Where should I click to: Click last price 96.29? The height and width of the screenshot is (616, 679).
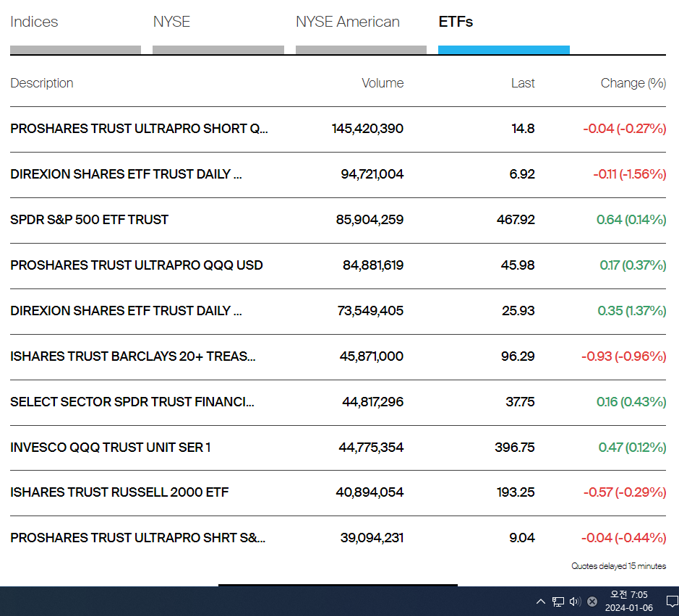[x=518, y=356]
